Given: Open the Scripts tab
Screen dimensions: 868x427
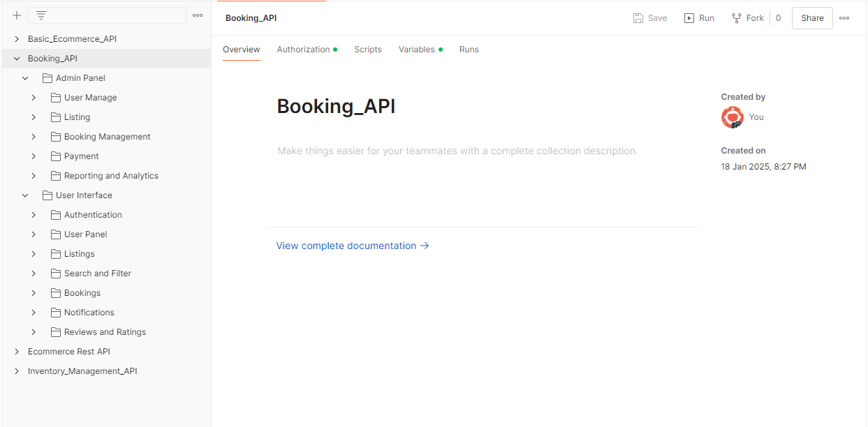Looking at the screenshot, I should coord(368,50).
